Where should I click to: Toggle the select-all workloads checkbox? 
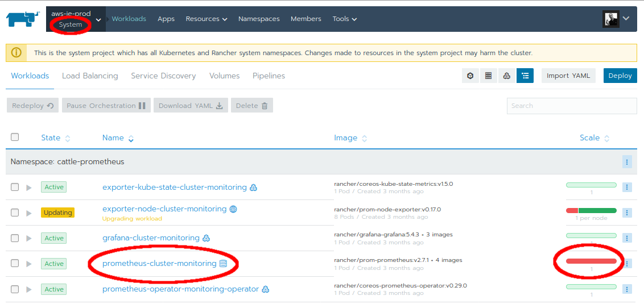pos(15,137)
